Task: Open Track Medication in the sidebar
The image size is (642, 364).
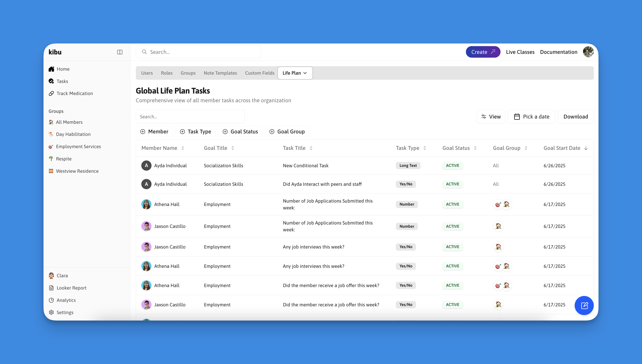Action: [x=75, y=93]
